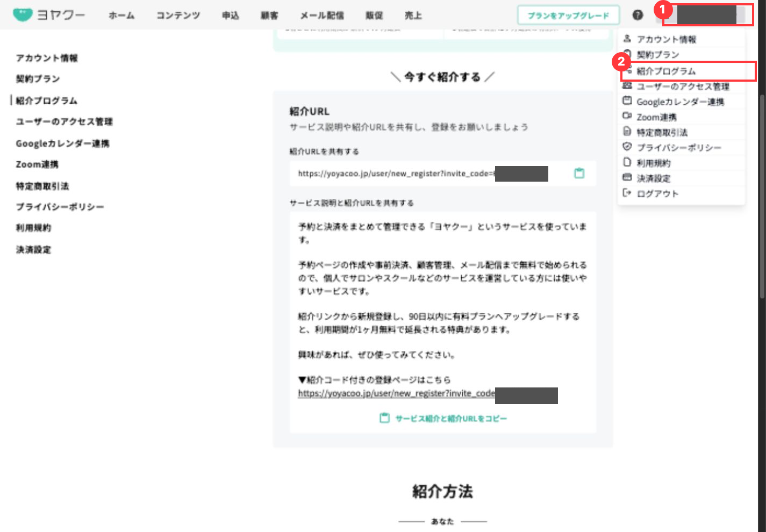Select 決済設定 in the dropdown menu

pyautogui.click(x=654, y=178)
